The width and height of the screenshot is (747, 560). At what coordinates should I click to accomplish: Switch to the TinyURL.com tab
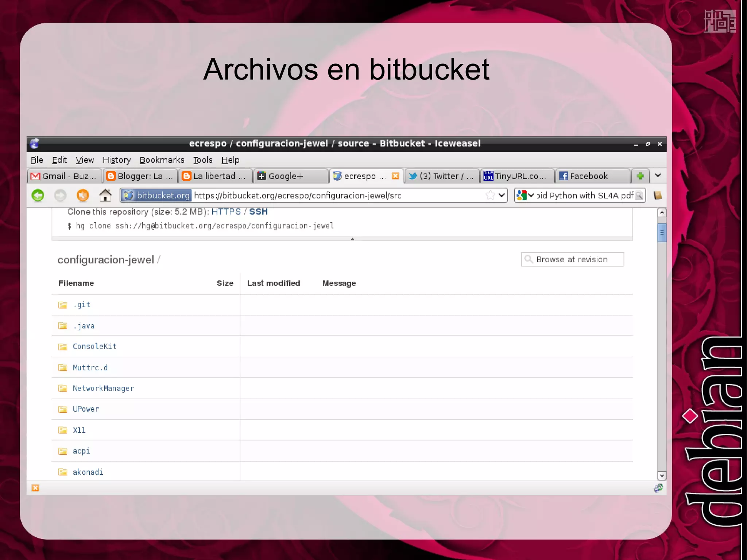click(x=517, y=176)
